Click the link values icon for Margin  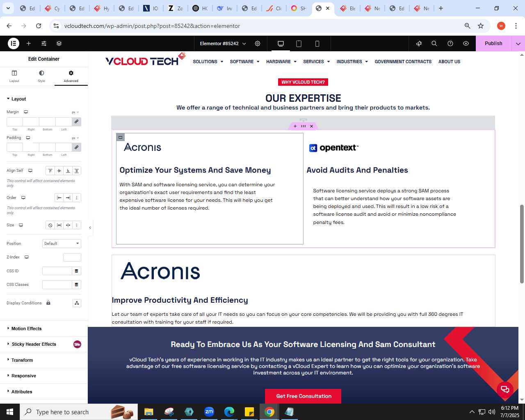[x=76, y=122]
